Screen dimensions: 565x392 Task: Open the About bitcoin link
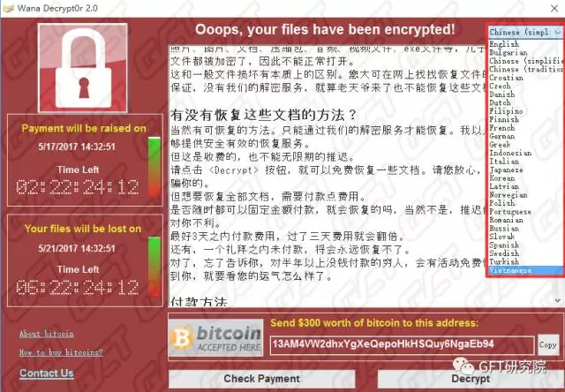47,334
